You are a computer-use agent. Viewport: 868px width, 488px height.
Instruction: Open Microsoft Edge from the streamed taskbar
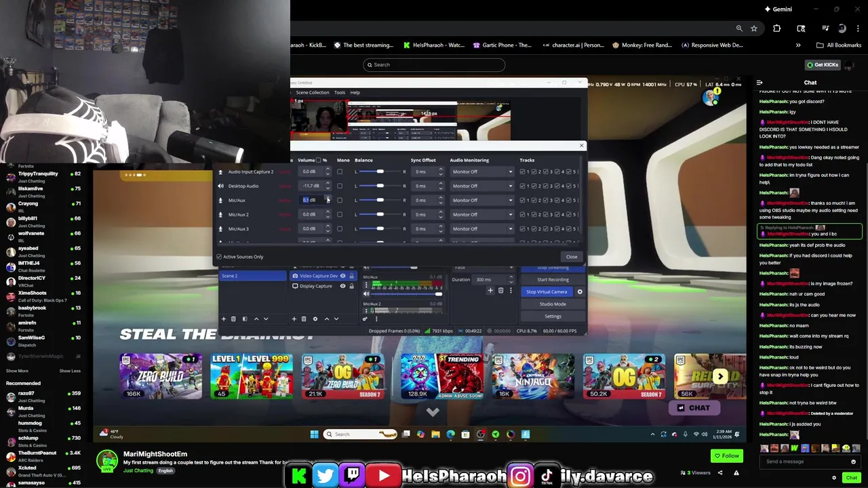tap(450, 434)
